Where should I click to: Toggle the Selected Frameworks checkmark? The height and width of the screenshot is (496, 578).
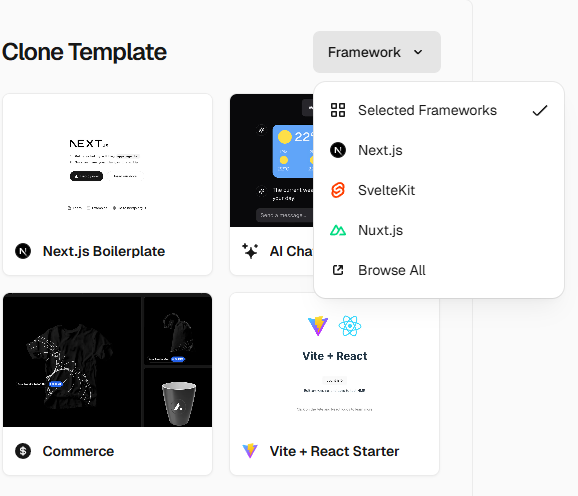click(x=540, y=110)
